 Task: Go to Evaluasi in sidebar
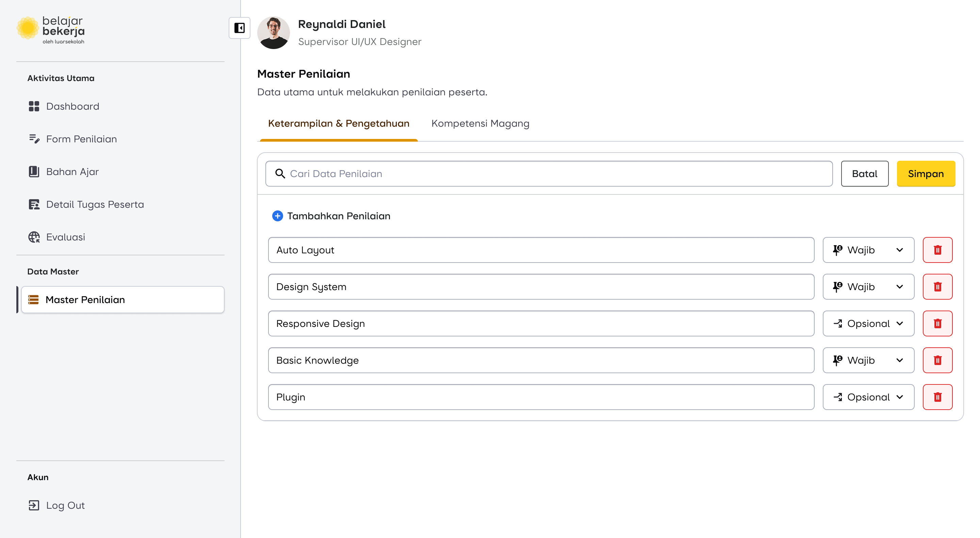(65, 237)
